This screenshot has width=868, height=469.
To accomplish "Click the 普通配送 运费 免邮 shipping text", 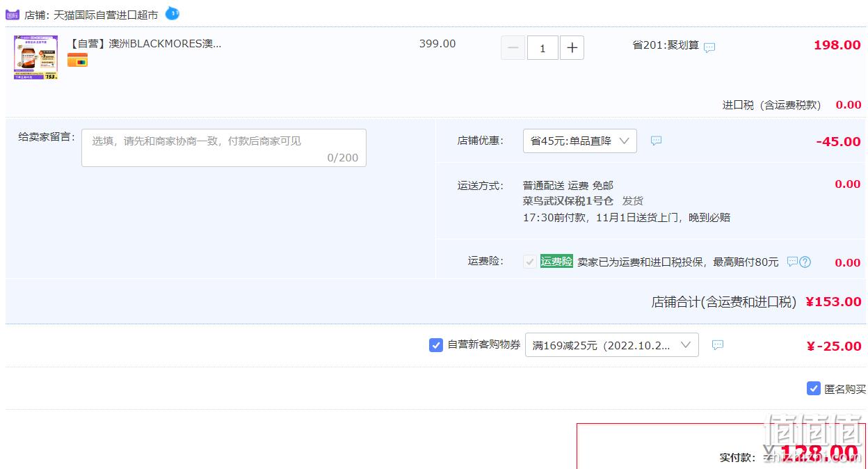I will click(x=568, y=185).
